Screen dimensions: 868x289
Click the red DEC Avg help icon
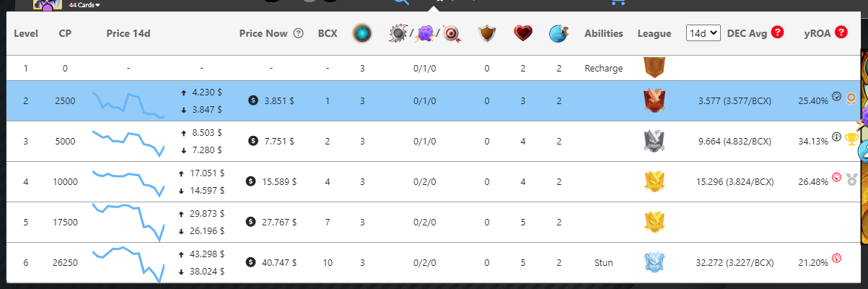777,33
